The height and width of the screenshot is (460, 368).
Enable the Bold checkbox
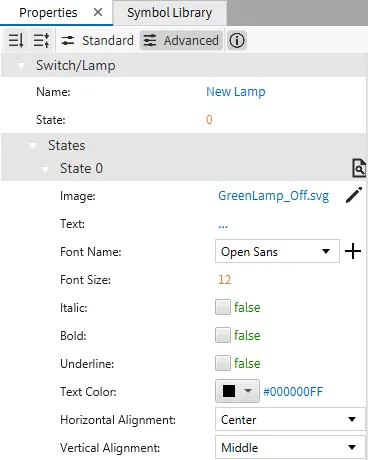coord(223,335)
